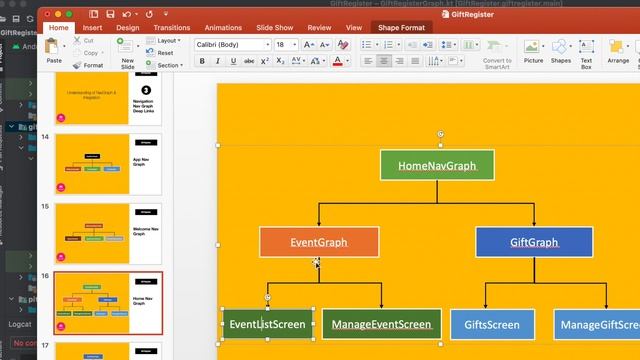Screen dimensions: 640x360
Task: Toggle center text alignment
Action: pyautogui.click(x=384, y=61)
